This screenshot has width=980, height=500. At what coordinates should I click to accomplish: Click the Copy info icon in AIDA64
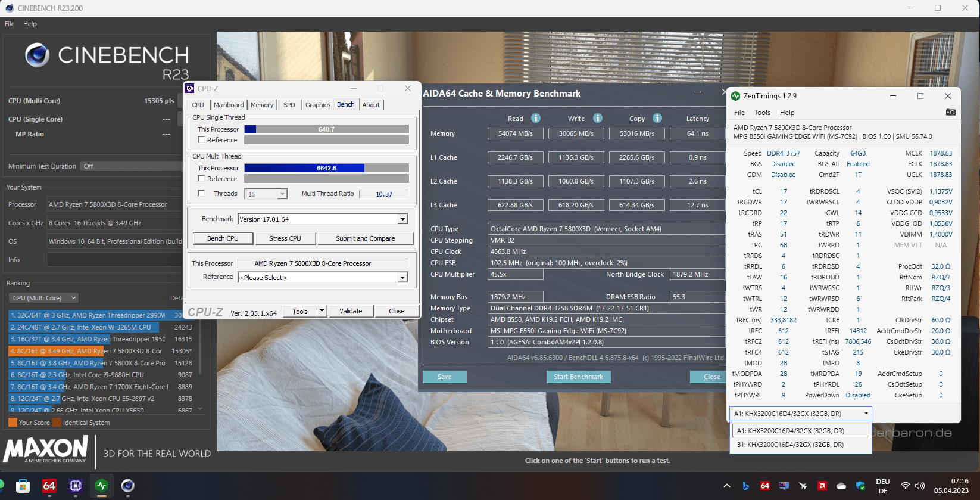coord(657,118)
